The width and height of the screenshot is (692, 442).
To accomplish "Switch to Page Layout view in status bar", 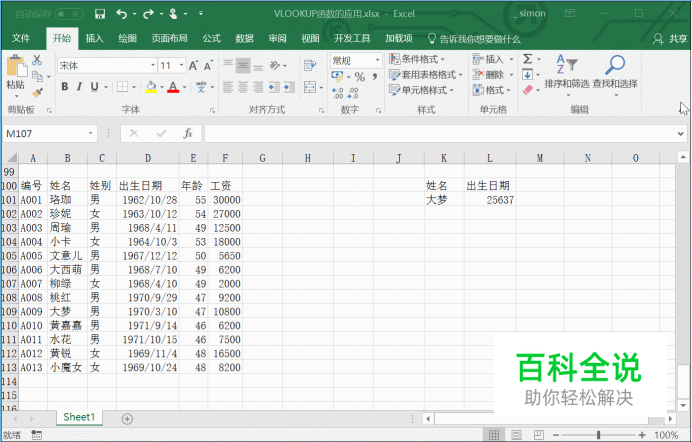I will (x=516, y=435).
